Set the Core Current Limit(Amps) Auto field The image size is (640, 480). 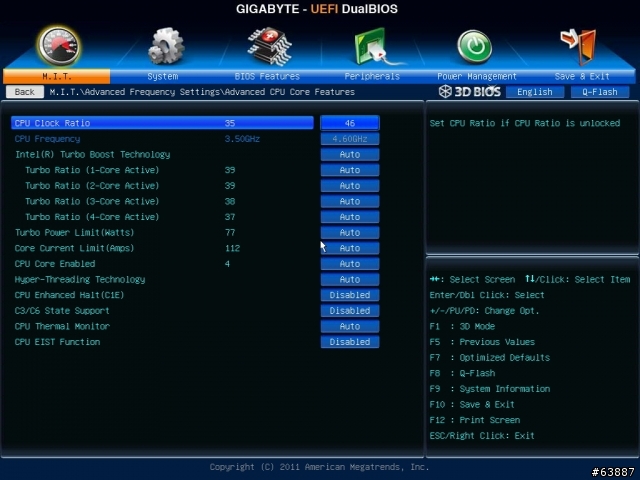[350, 248]
